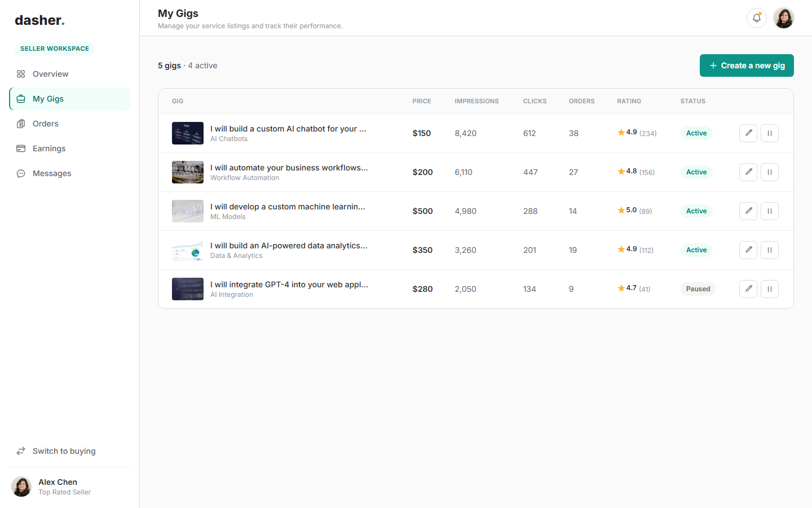
Task: Edit the GPT-4 integration gig
Action: [748, 289]
